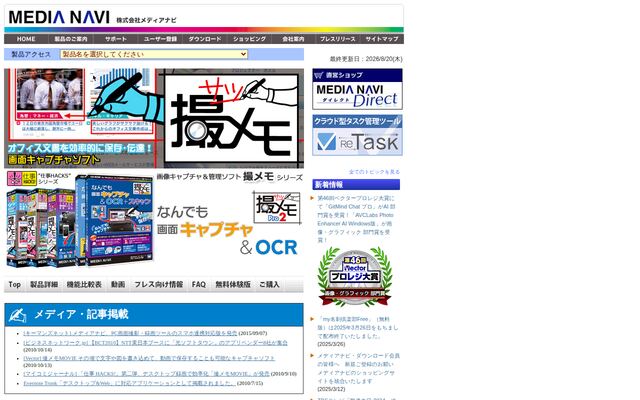Click the 株式会社メディアナビ company name text
The height and width of the screenshot is (400, 640).
146,20
